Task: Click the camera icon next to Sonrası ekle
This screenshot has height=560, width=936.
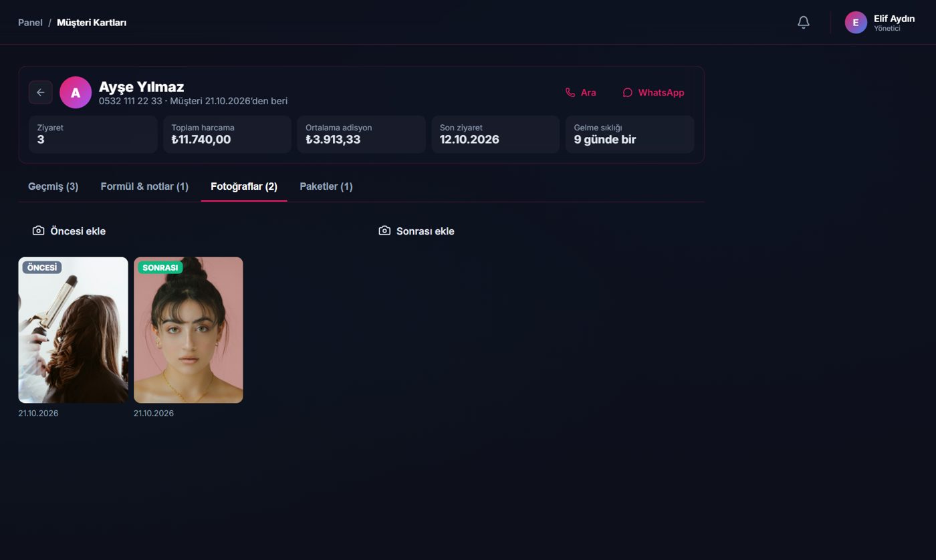Action: coord(384,231)
